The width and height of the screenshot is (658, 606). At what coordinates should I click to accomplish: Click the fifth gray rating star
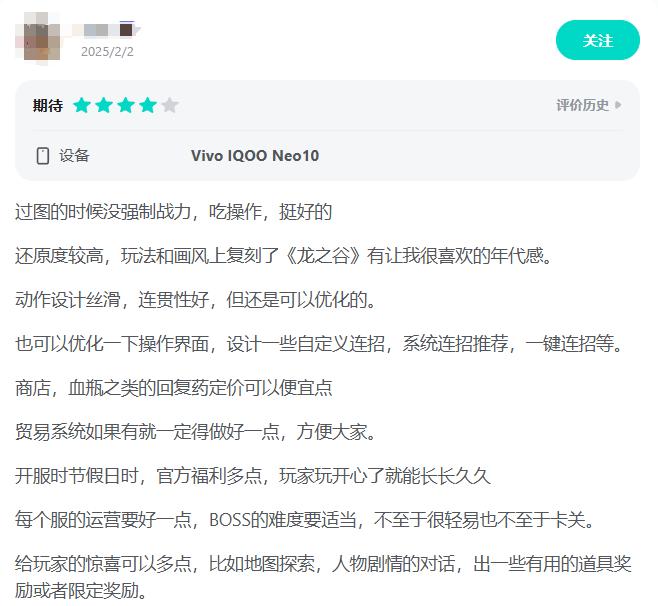[170, 105]
